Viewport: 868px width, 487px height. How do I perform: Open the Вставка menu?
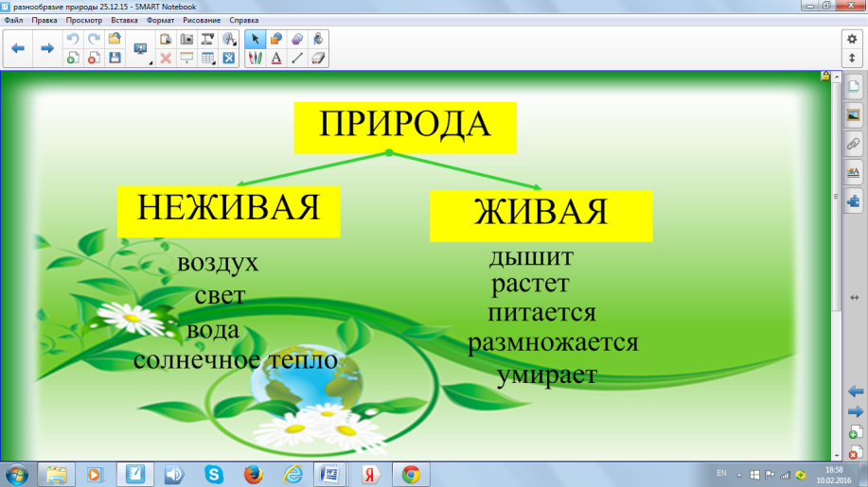pyautogui.click(x=124, y=20)
